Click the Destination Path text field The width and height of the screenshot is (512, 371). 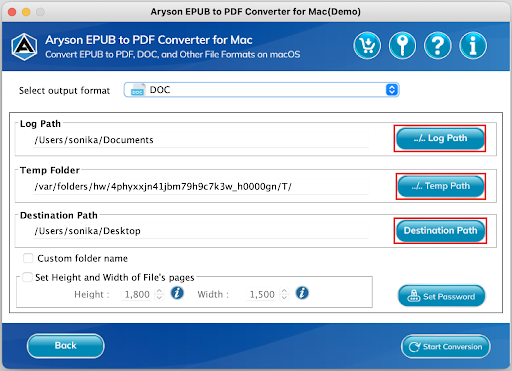[x=201, y=231]
